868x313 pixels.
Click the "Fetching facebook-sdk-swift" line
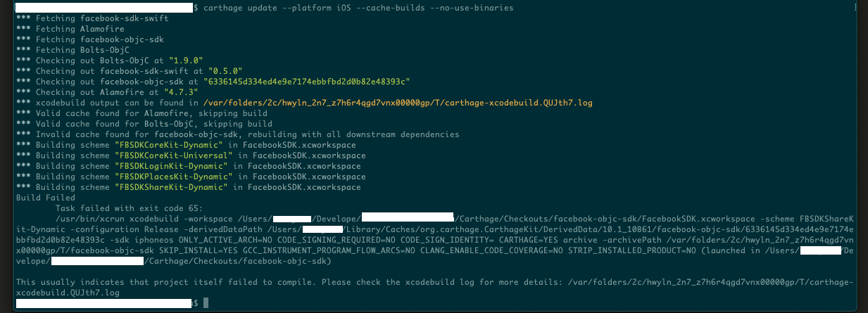click(x=92, y=18)
